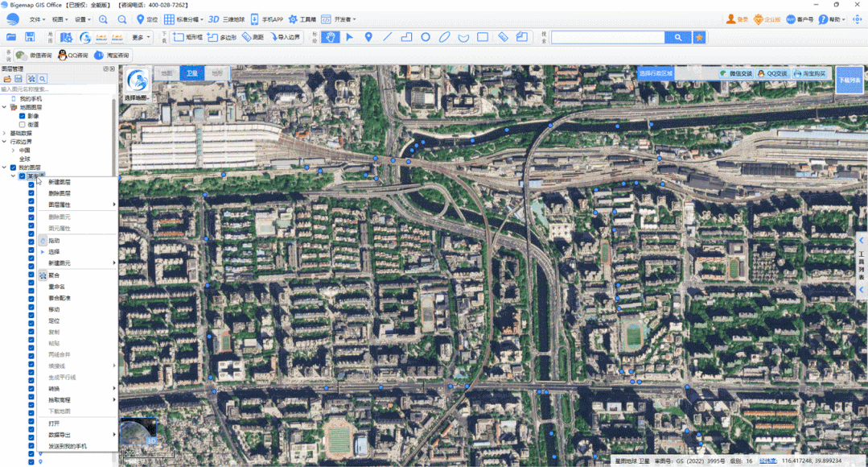Collapse the 行政边界 tree node
Image resolution: width=868 pixels, height=467 pixels.
coord(5,142)
